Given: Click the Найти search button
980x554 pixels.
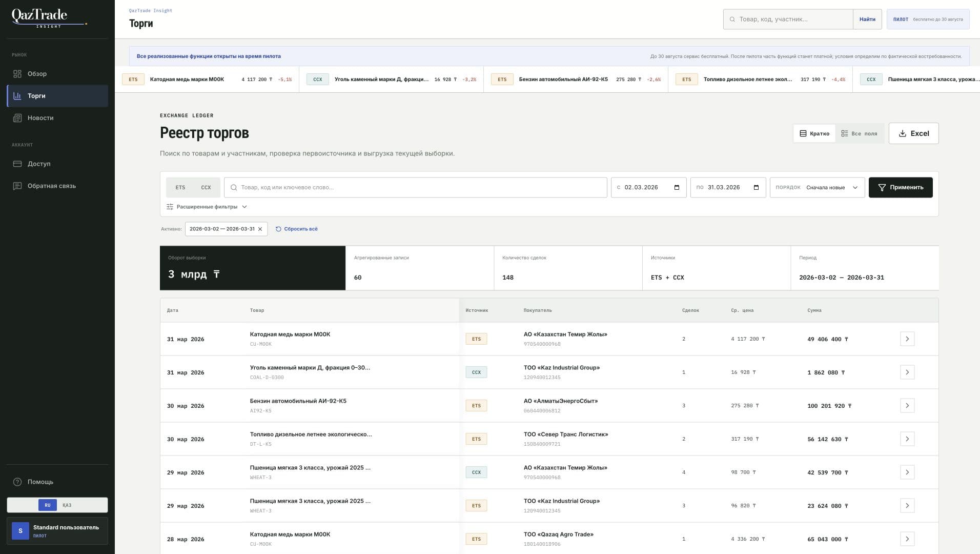Looking at the screenshot, I should click(x=867, y=19).
